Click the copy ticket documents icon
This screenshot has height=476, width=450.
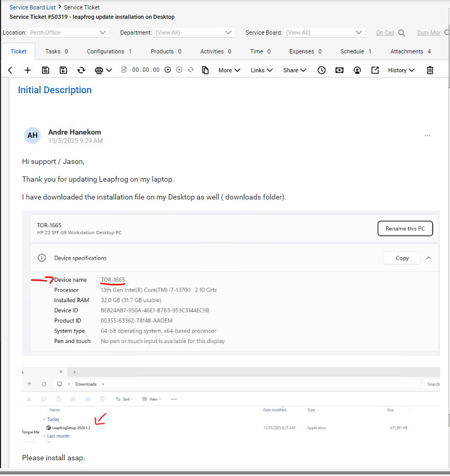tap(205, 70)
